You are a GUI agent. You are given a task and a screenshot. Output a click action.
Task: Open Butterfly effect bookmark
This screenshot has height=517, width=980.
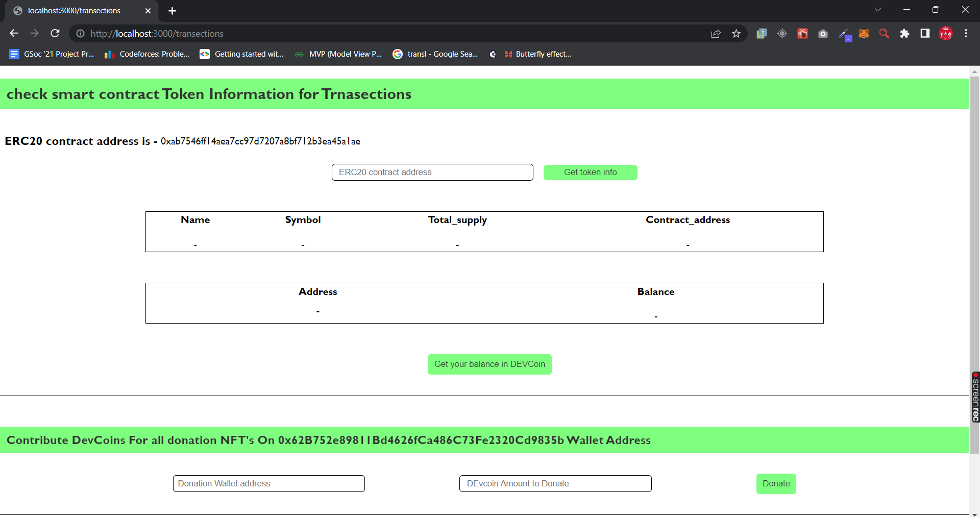pyautogui.click(x=538, y=54)
